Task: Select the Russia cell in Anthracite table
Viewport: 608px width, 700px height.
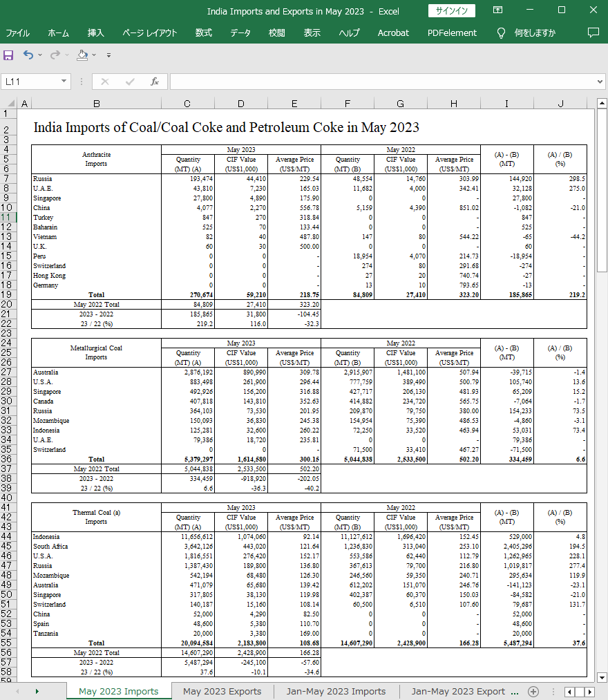Action: pos(97,178)
